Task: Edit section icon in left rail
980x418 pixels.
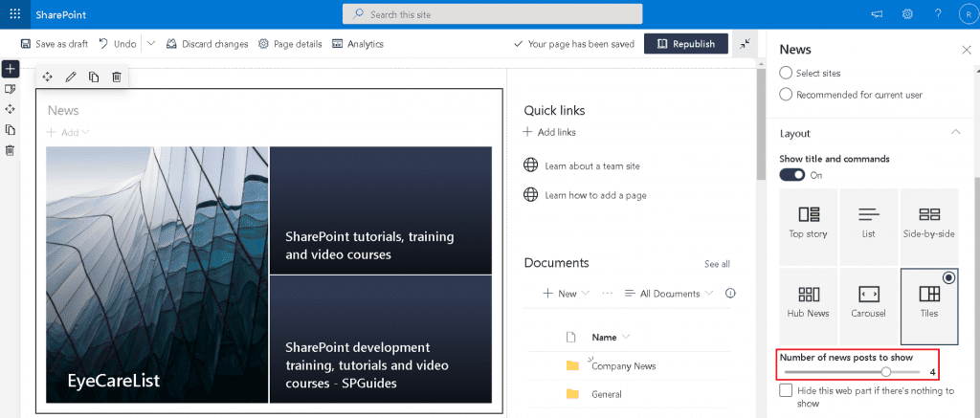Action: click(x=10, y=89)
